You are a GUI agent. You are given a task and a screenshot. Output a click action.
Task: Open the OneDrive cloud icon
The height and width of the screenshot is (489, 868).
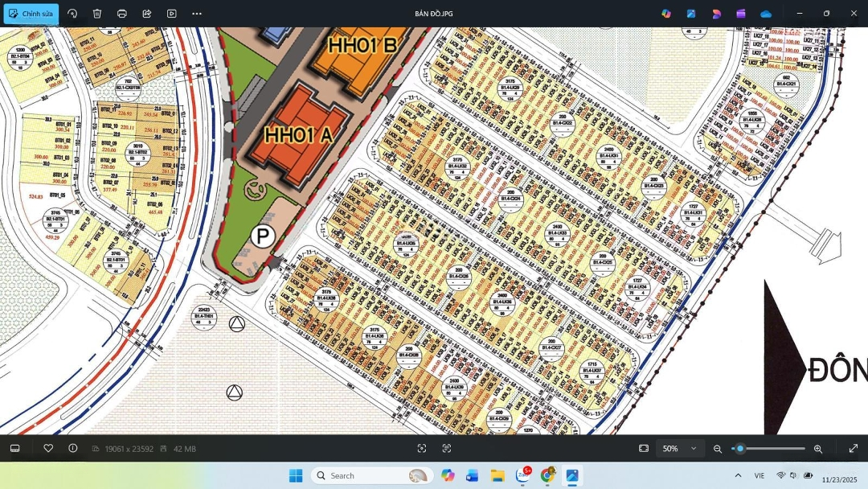click(x=766, y=14)
